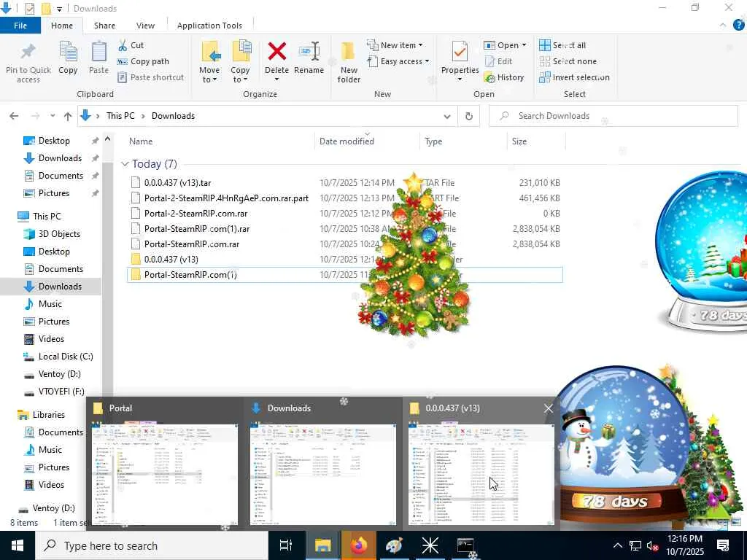
Task: Click the Copy ribbon icon
Action: pyautogui.click(x=68, y=52)
